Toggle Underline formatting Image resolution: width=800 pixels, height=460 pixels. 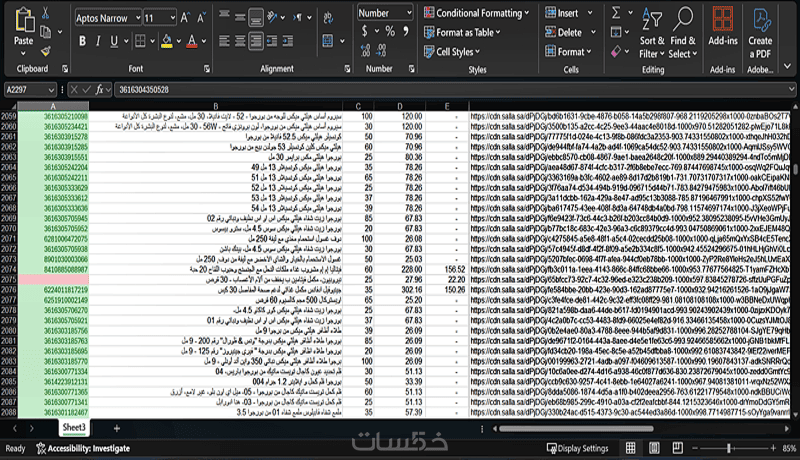114,41
